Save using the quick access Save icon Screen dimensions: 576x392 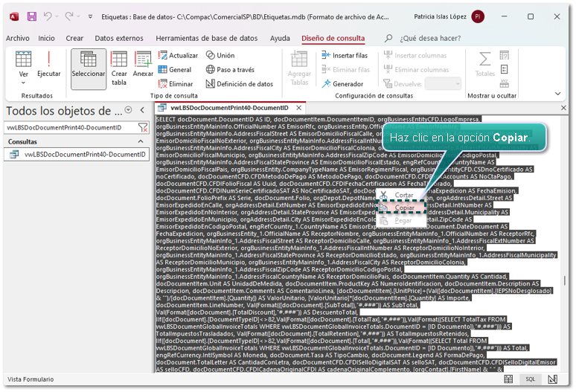(x=31, y=16)
